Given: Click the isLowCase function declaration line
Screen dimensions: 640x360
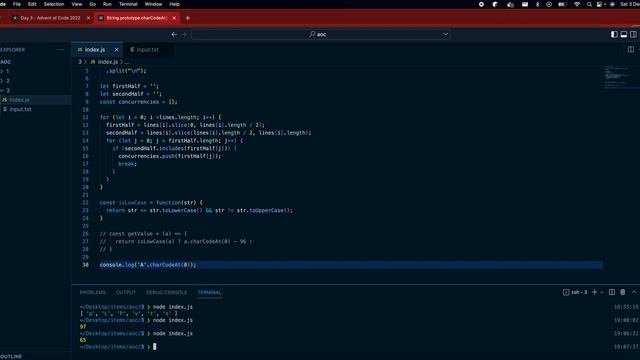Looking at the screenshot, I should pos(151,202).
